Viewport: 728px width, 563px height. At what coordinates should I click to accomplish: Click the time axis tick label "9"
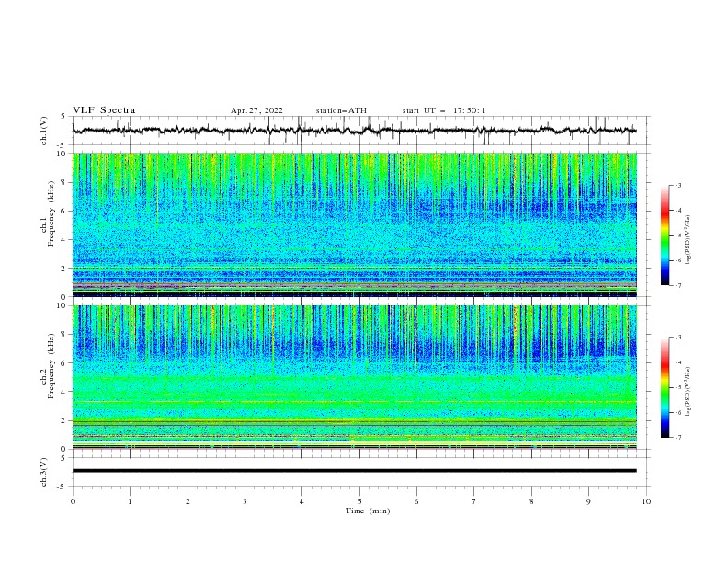[588, 501]
